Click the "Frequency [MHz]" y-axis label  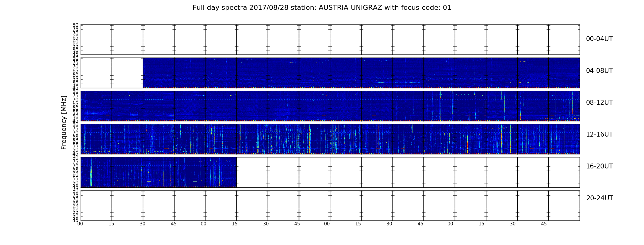tap(64, 123)
